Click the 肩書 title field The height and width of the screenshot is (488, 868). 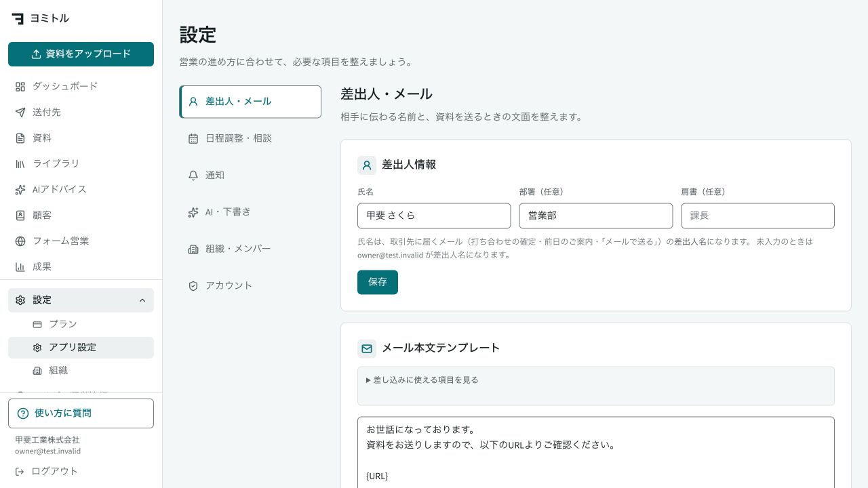click(x=758, y=216)
